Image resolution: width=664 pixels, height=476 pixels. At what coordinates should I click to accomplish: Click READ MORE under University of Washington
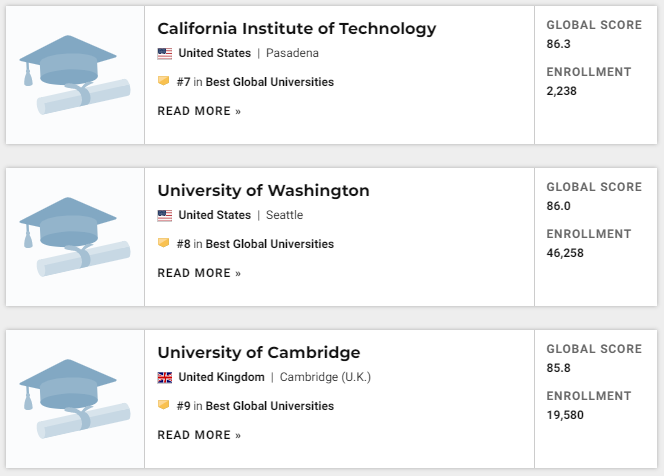[199, 273]
